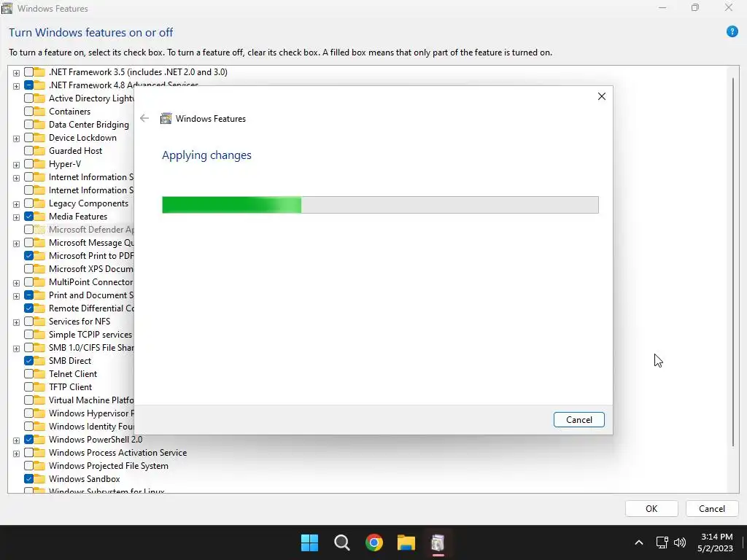
Task: Expand the Device Lockdown node
Action: (x=16, y=139)
